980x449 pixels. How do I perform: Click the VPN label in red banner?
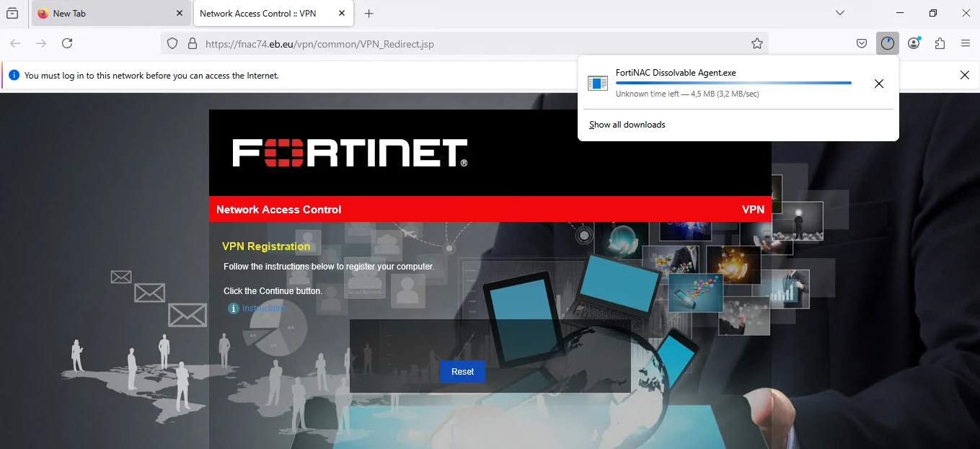tap(753, 210)
